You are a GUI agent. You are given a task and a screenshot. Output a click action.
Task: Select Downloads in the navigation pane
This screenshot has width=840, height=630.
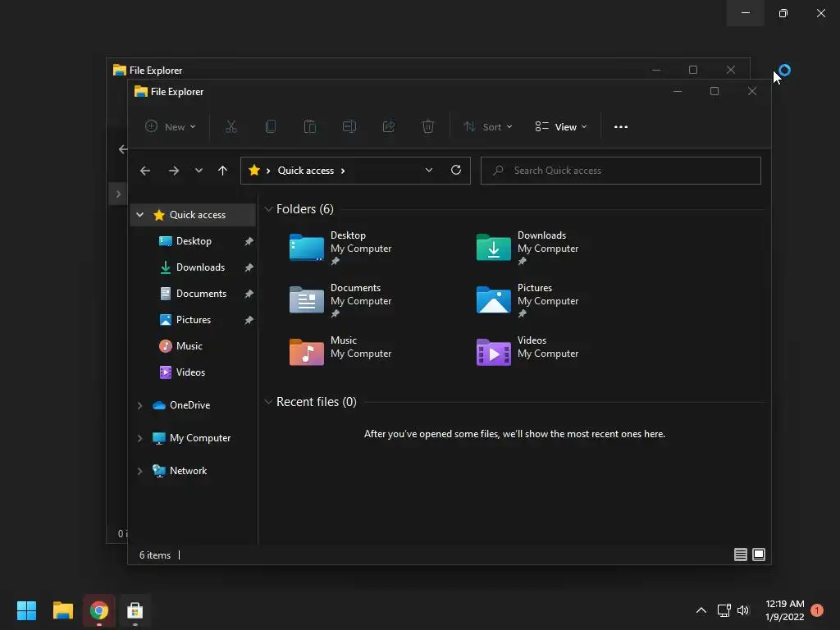pyautogui.click(x=200, y=267)
